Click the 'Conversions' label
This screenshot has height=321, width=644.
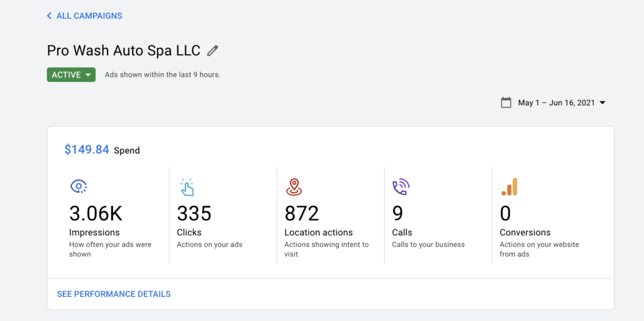point(525,233)
